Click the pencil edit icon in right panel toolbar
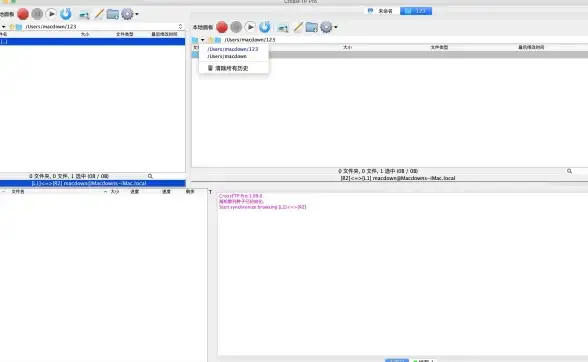 click(298, 27)
